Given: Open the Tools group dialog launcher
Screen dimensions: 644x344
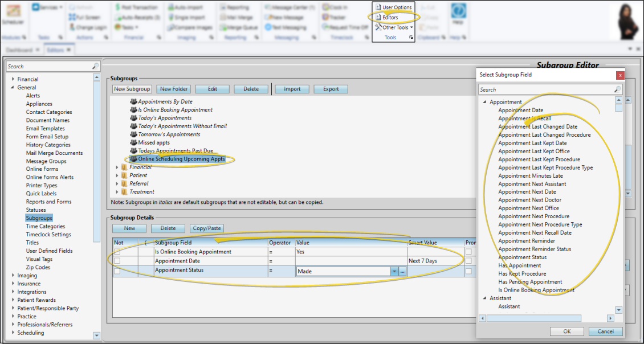Looking at the screenshot, I should pyautogui.click(x=411, y=38).
